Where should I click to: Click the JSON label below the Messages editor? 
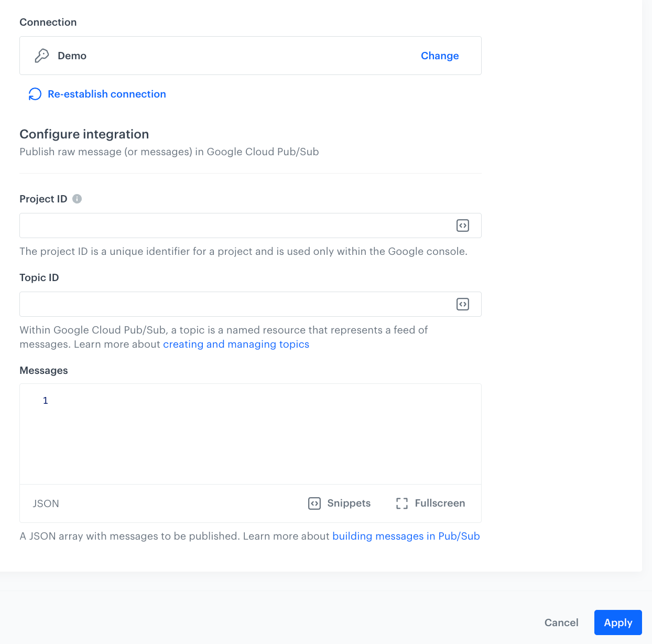point(46,503)
